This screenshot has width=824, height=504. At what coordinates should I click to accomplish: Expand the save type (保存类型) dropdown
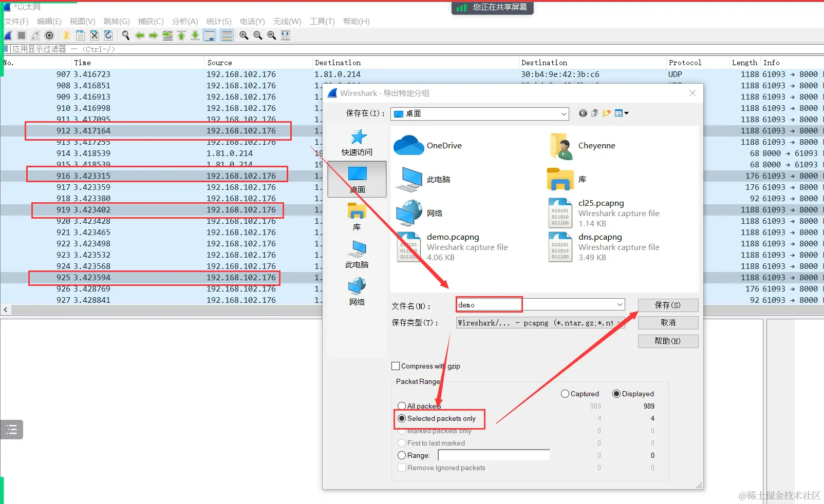point(621,323)
